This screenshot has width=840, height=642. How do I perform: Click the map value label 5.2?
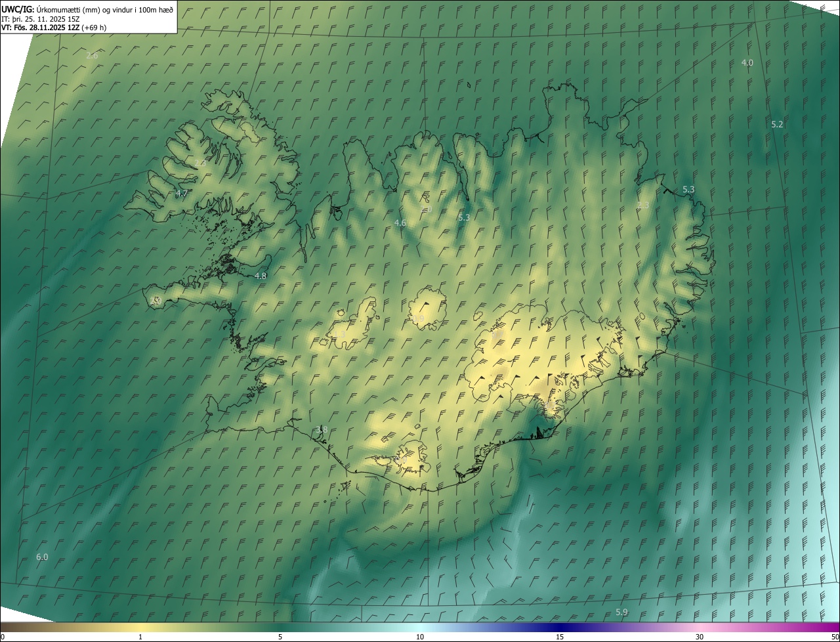777,124
